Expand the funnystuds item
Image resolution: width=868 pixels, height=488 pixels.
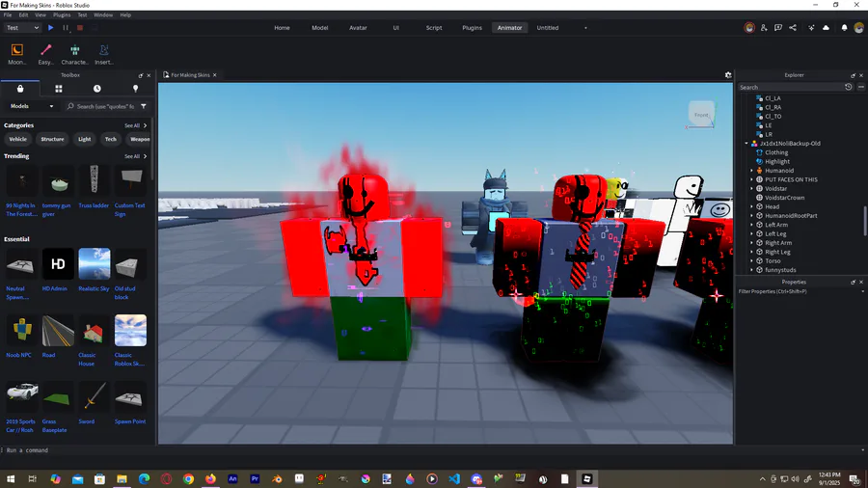tap(751, 270)
